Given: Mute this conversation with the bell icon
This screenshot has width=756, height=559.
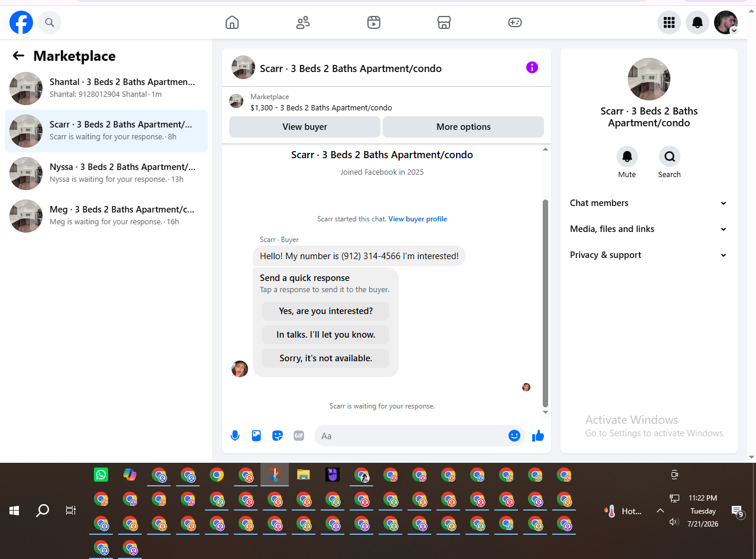Looking at the screenshot, I should [627, 156].
